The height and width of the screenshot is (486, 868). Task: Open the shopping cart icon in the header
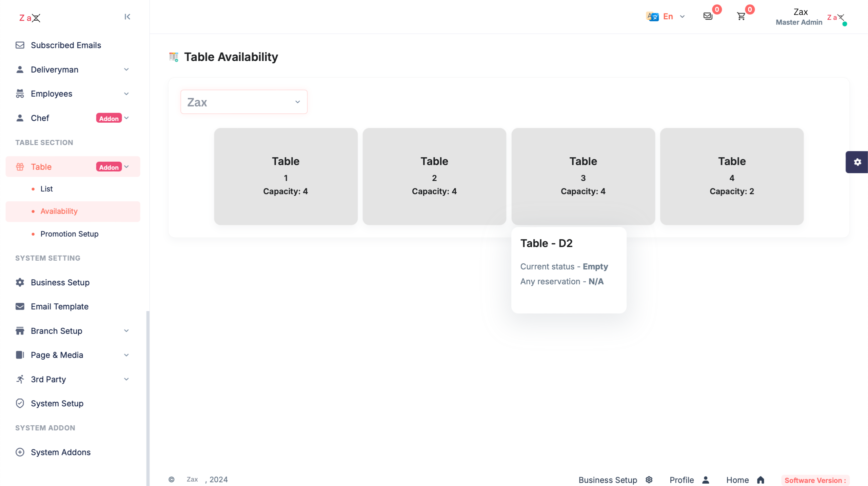coord(741,16)
